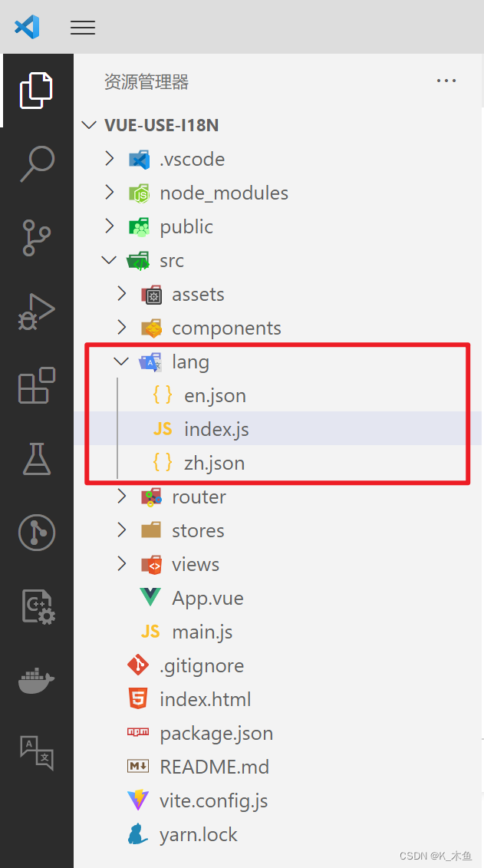Click the router folder icon
Viewport: 484px width, 868px height.
(x=152, y=497)
